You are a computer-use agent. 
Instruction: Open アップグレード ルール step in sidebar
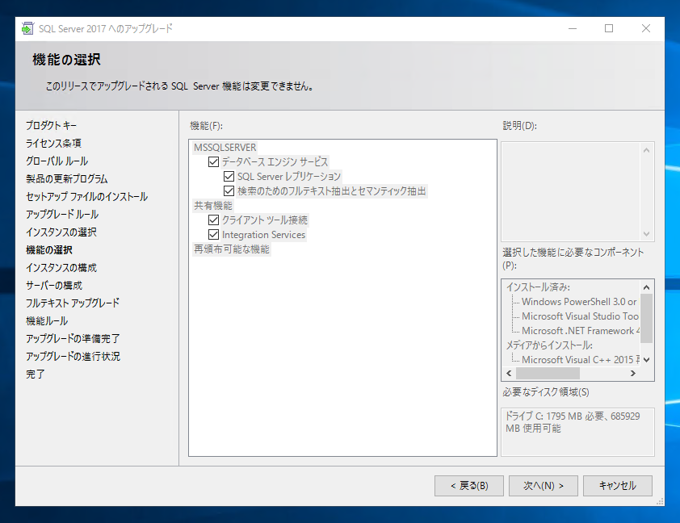62,214
